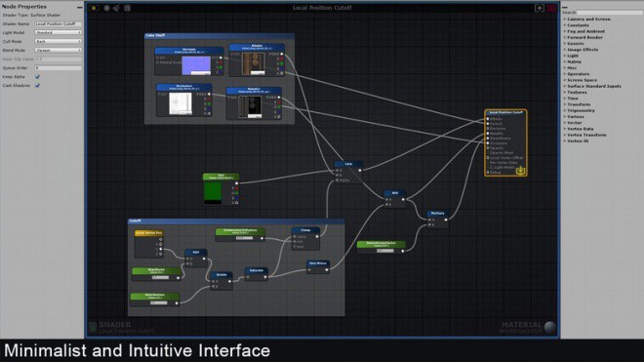Select the Color Stuff comment group header
This screenshot has height=362, width=644.
220,36
